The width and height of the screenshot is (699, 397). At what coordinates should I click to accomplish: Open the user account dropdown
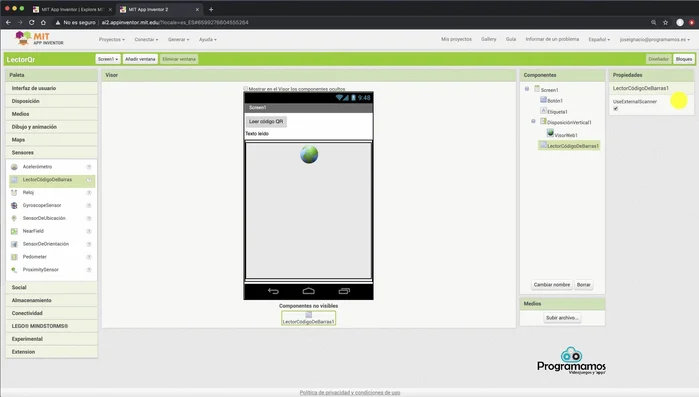tap(654, 40)
